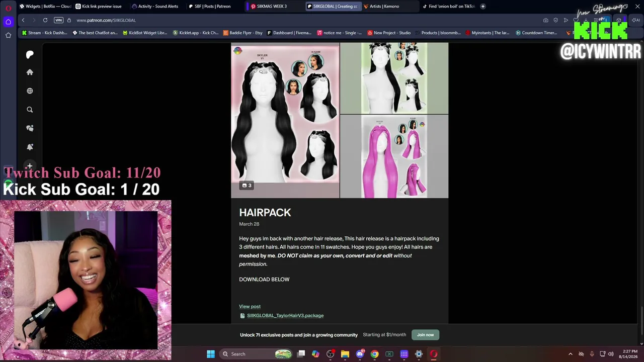Open the Stream - Kick Dashboard bookmark
Viewport: 644px width, 362px height.
coord(45,33)
